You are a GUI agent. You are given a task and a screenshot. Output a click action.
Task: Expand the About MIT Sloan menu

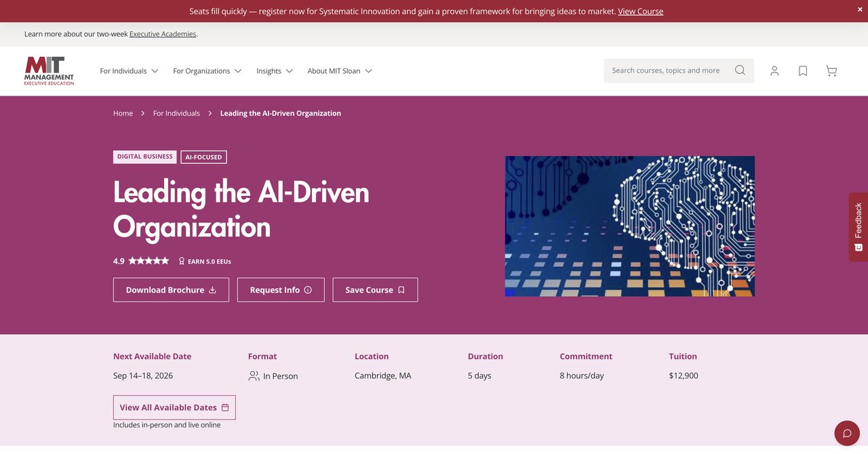340,70
